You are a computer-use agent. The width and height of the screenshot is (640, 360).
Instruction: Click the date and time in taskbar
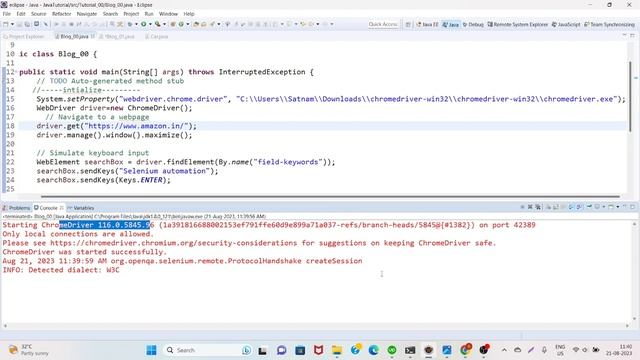click(619, 350)
